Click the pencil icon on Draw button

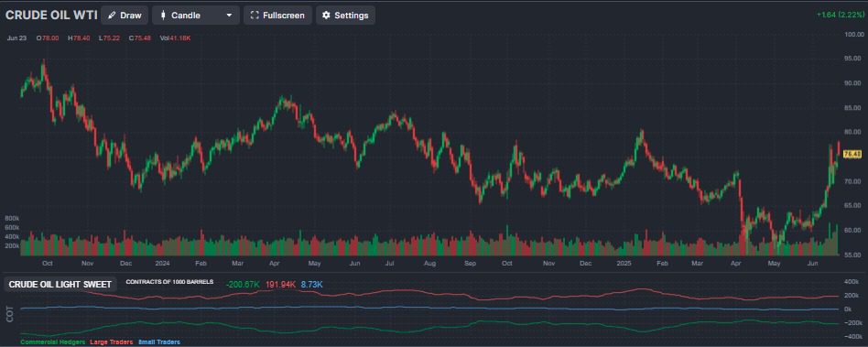112,16
